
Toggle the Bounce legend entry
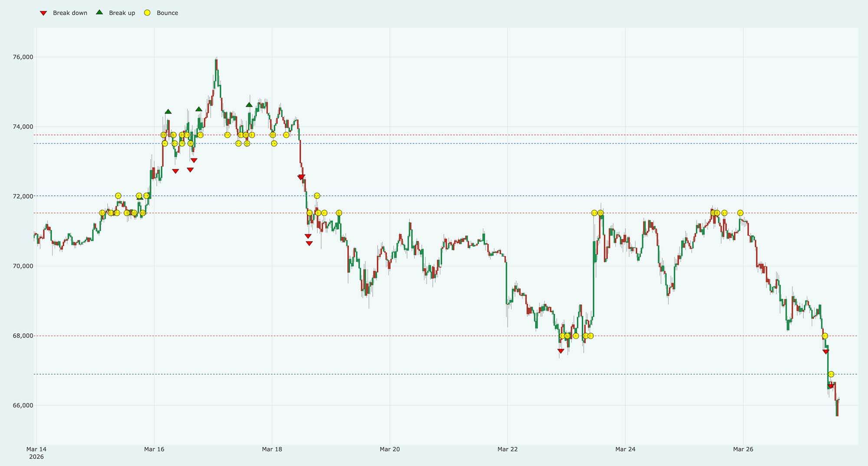167,13
